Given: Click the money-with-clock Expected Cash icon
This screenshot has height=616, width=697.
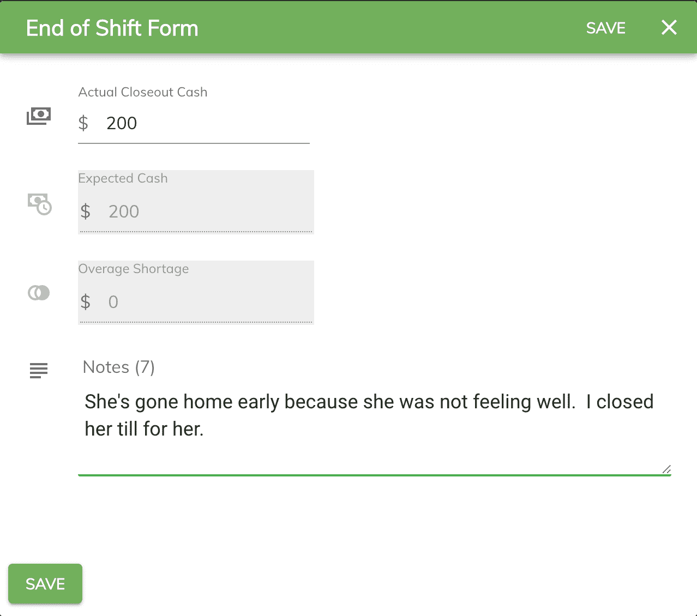Looking at the screenshot, I should [x=39, y=204].
